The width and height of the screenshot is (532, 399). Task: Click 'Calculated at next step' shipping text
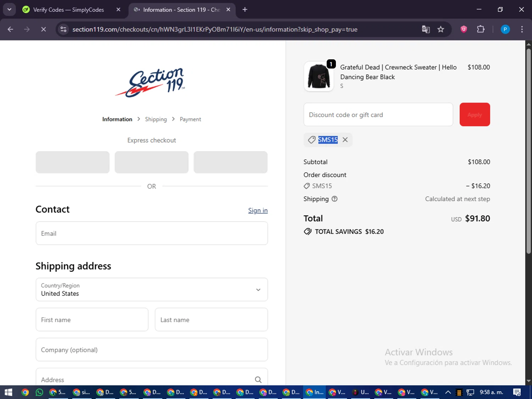coord(458,199)
